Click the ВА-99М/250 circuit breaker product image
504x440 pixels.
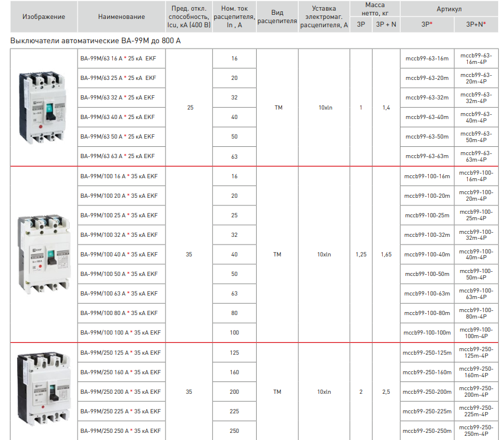(x=44, y=389)
